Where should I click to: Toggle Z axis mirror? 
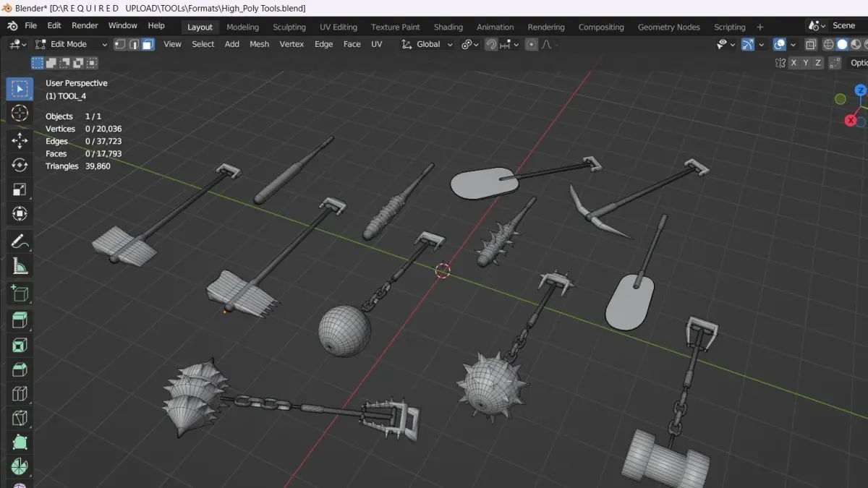(x=818, y=63)
